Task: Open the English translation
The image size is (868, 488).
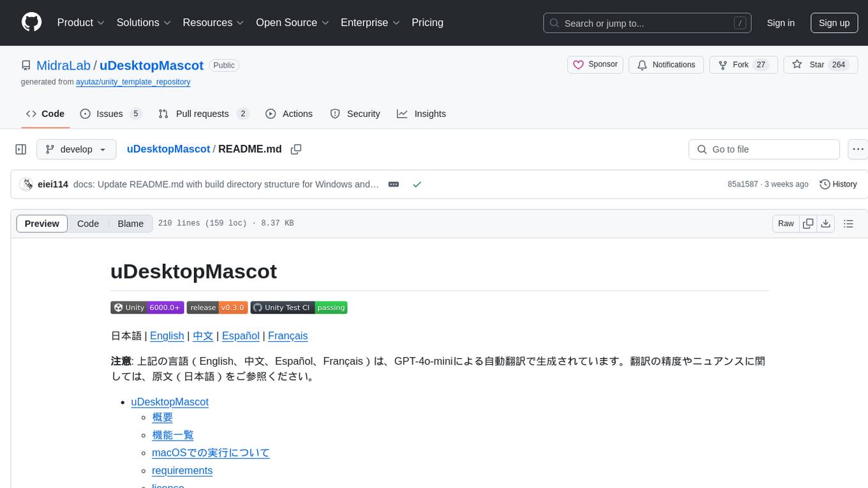Action: click(167, 336)
